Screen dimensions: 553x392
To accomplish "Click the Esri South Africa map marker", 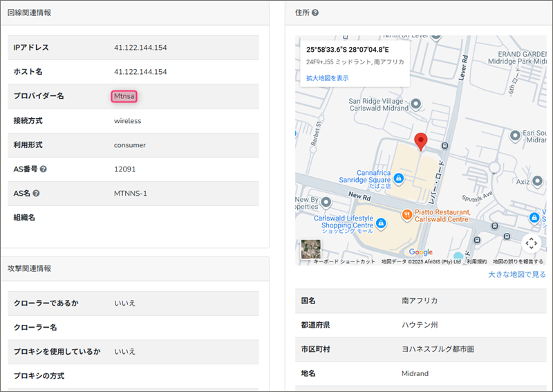I will (x=514, y=135).
